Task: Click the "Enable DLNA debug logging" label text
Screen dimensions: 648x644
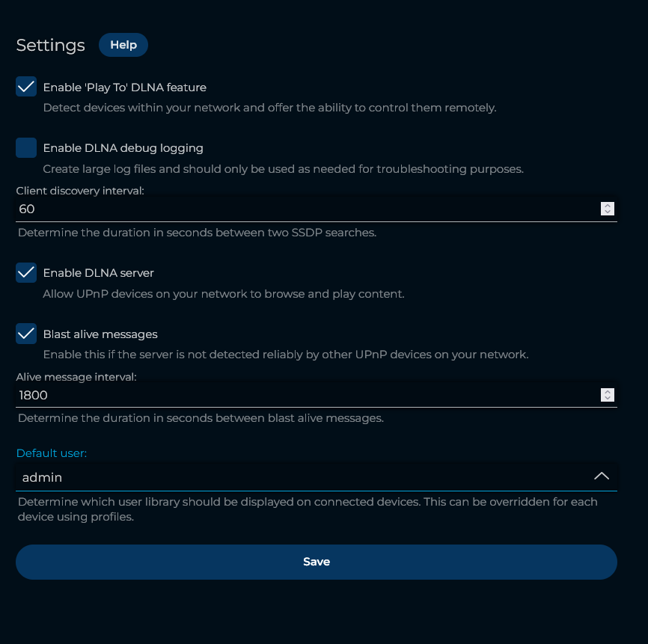Action: click(x=123, y=148)
